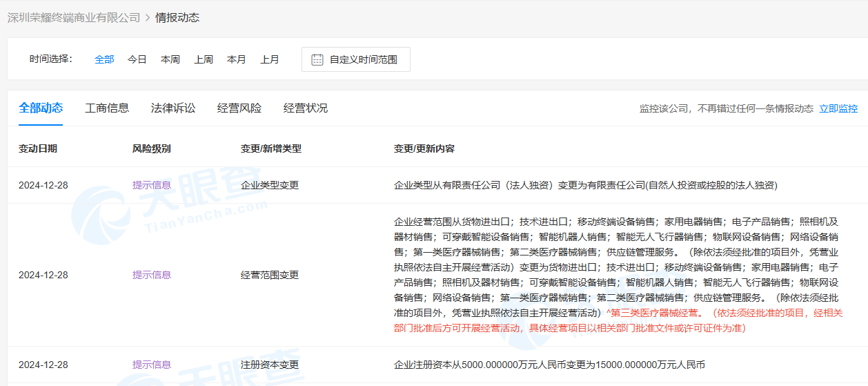Image resolution: width=868 pixels, height=386 pixels.
Task: Click 提示信息 for 经营范围变更 row
Action: tap(152, 275)
